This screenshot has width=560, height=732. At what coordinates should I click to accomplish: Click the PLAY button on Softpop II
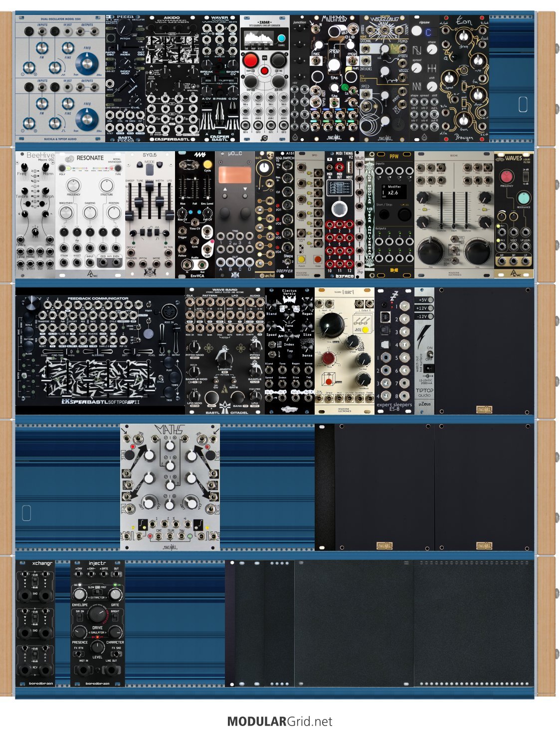(x=170, y=363)
